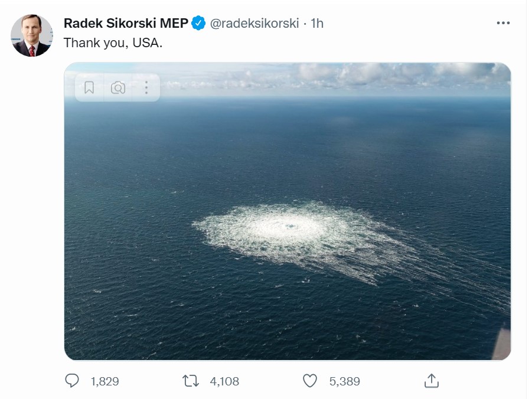Click the white bubbling circle in the photo
This screenshot has height=399, width=532.
pyautogui.click(x=288, y=227)
